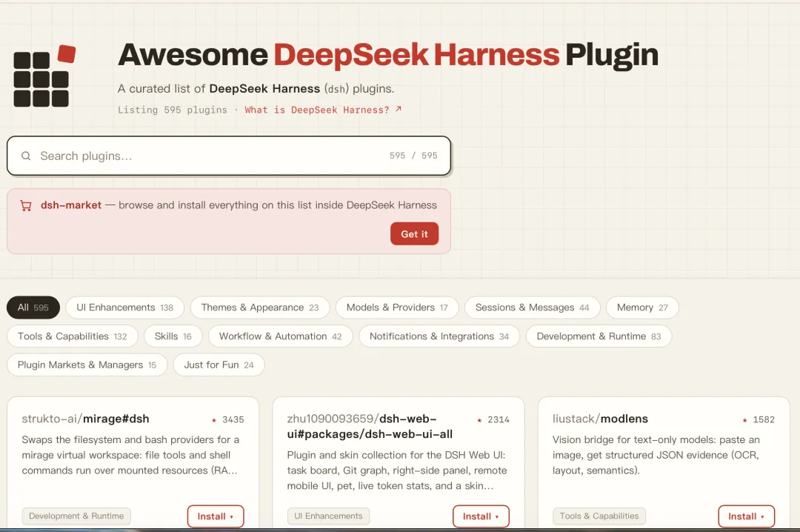This screenshot has height=532, width=800.
Task: Click the shopping cart icon by dsh-market
Action: point(26,205)
